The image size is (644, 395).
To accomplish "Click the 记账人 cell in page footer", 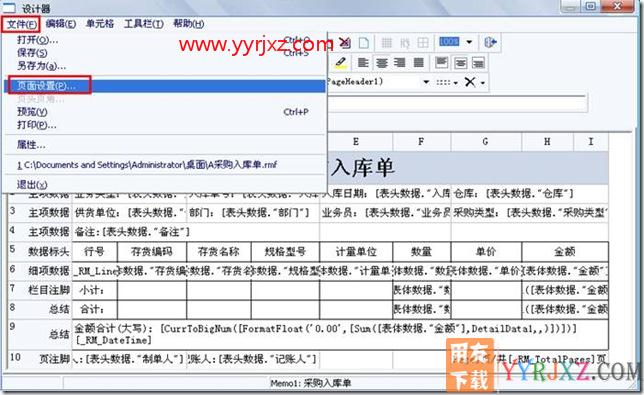I will [253, 359].
